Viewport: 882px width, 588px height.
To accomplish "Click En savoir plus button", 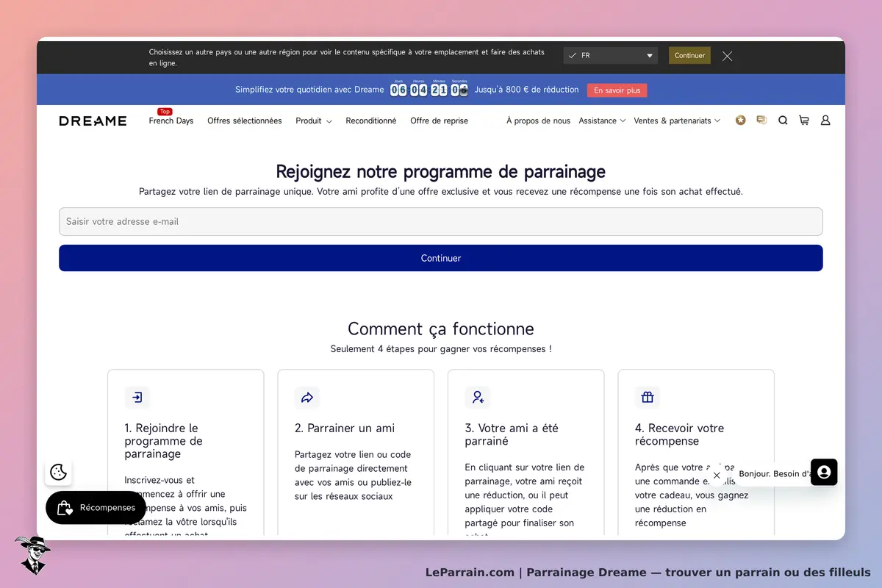I will pos(617,90).
